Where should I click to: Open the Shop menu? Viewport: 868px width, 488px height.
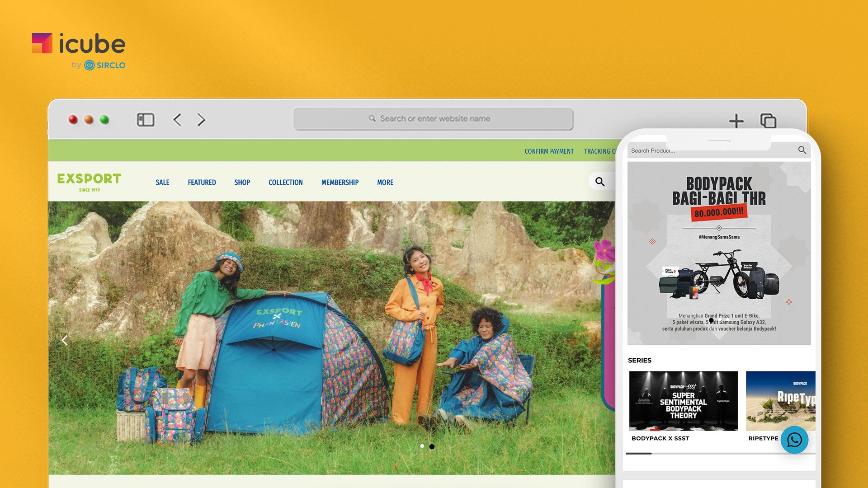(242, 183)
